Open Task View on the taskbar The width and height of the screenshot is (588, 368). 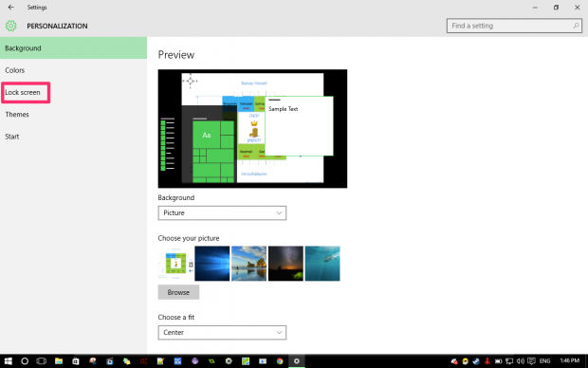point(41,360)
